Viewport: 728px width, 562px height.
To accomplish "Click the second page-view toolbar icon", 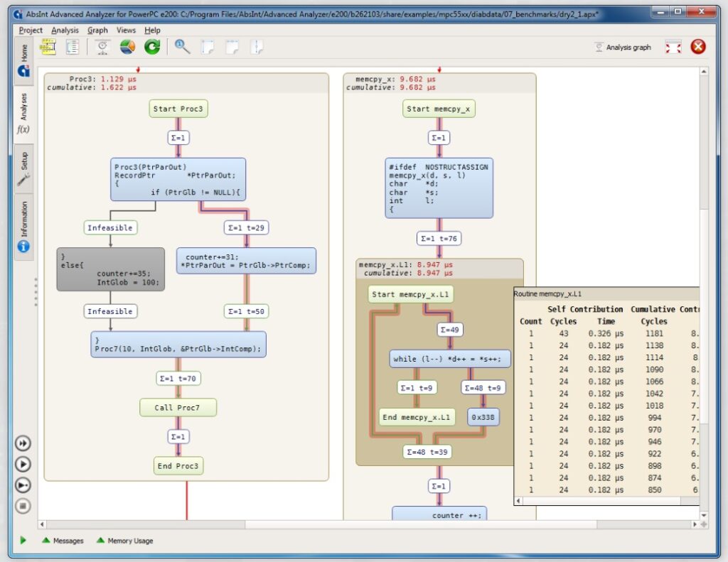I will [x=232, y=47].
